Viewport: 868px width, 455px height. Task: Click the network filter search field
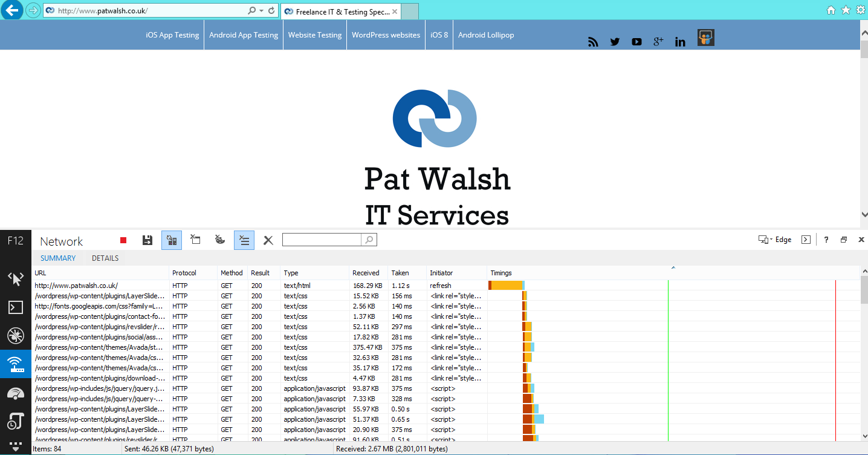(x=322, y=240)
